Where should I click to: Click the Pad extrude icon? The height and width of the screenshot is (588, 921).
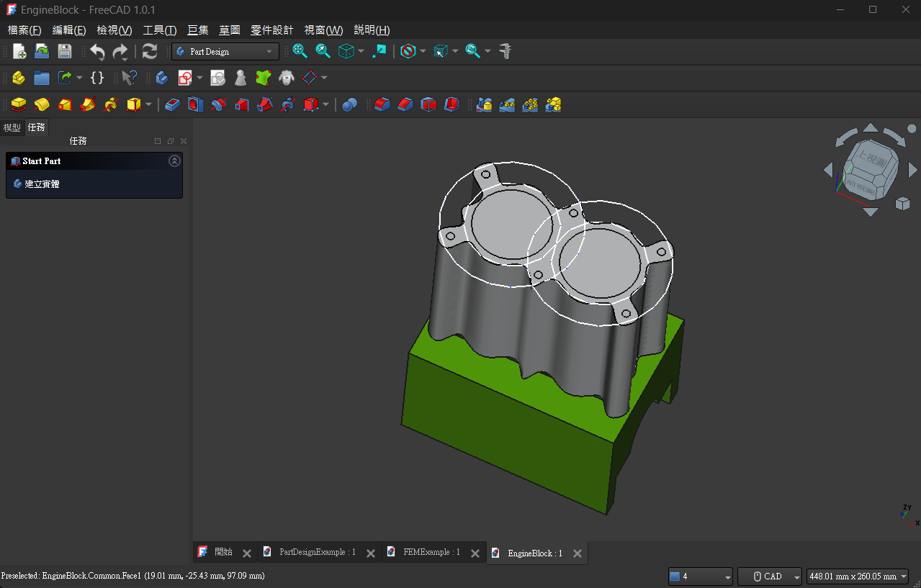[x=19, y=105]
